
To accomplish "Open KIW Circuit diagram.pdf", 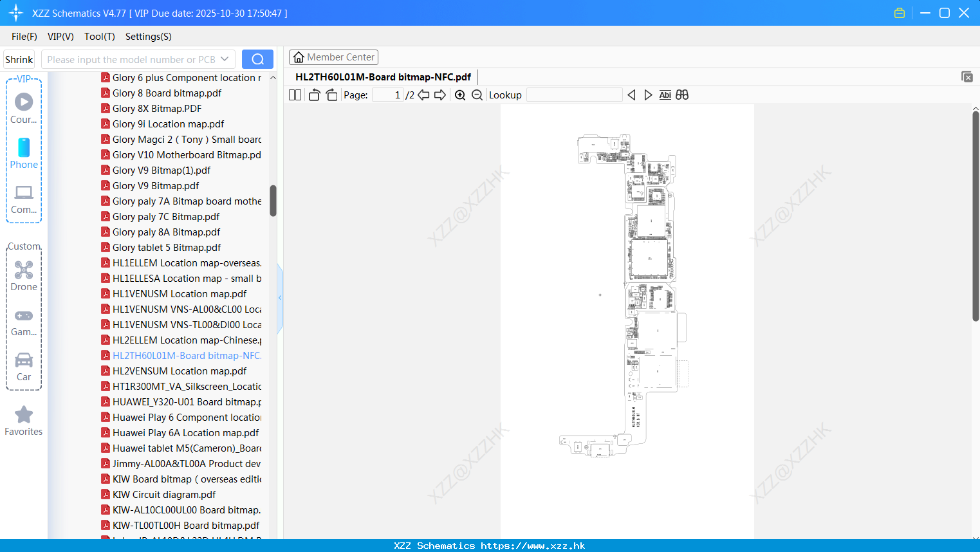I will tap(164, 495).
